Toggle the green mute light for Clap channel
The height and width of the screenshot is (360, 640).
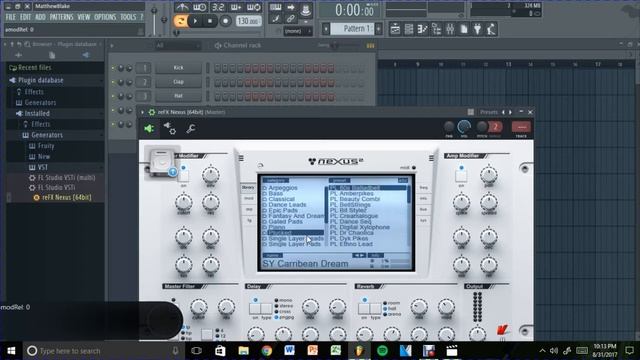pos(113,82)
